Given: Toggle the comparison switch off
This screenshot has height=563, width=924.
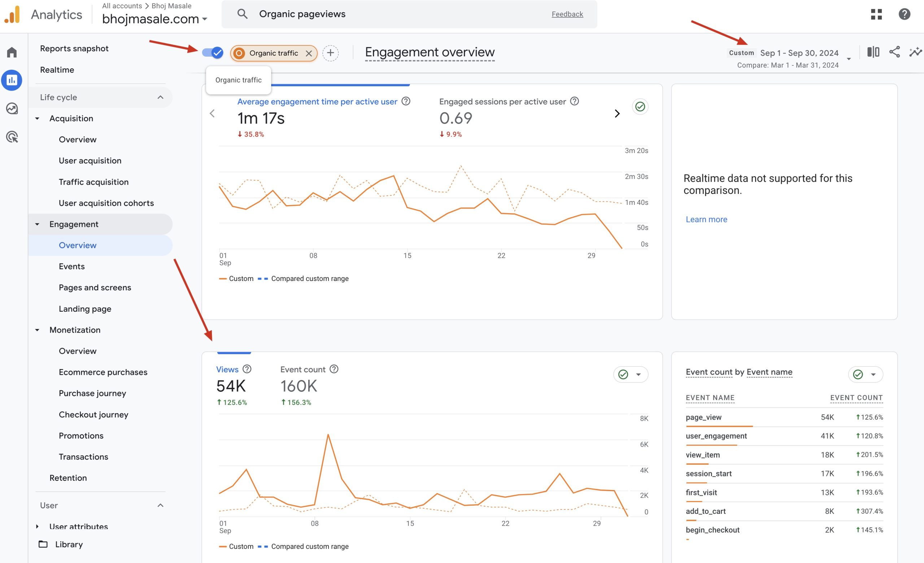Looking at the screenshot, I should pyautogui.click(x=213, y=53).
